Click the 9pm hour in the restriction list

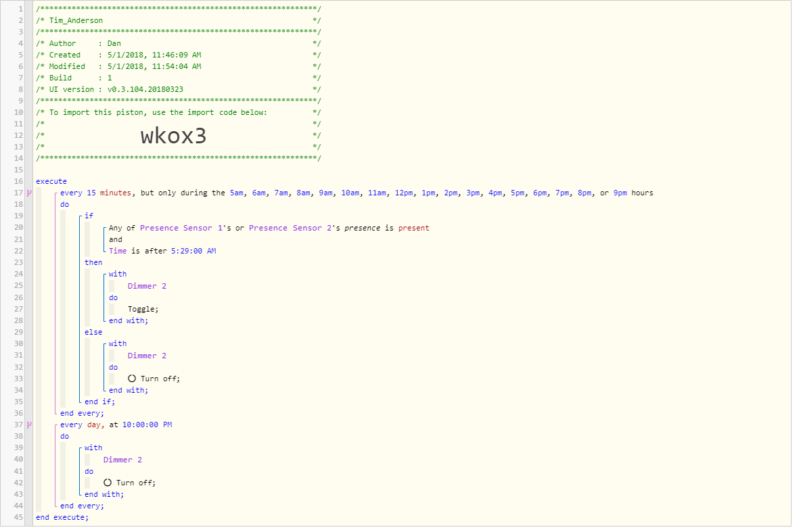pyautogui.click(x=620, y=193)
